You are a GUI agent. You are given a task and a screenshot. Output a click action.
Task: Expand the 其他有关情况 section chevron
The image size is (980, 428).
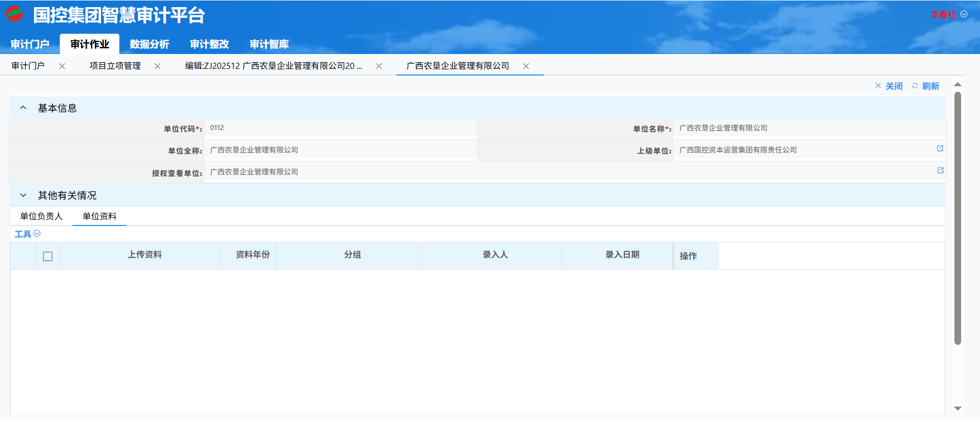point(23,195)
